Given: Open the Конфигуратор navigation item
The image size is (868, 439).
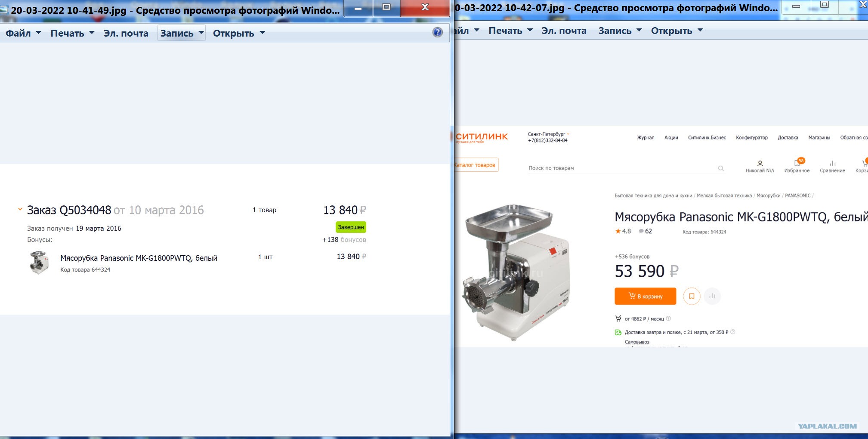Looking at the screenshot, I should [x=751, y=138].
